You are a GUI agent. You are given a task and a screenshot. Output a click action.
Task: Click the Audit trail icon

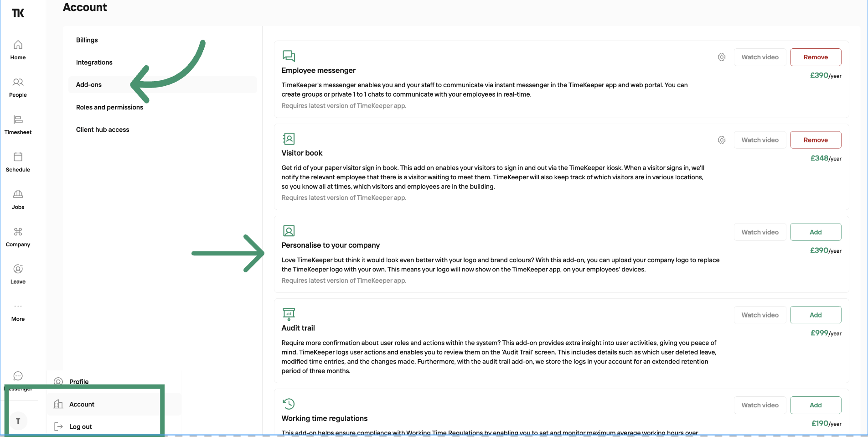[x=289, y=314]
